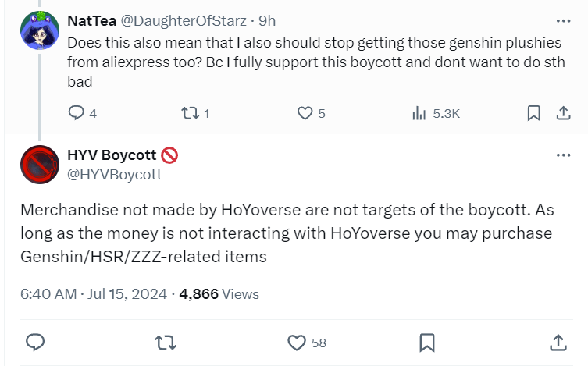Like HYV Boycott's tweet with 58 likes
This screenshot has height=366, width=588.
tap(297, 342)
